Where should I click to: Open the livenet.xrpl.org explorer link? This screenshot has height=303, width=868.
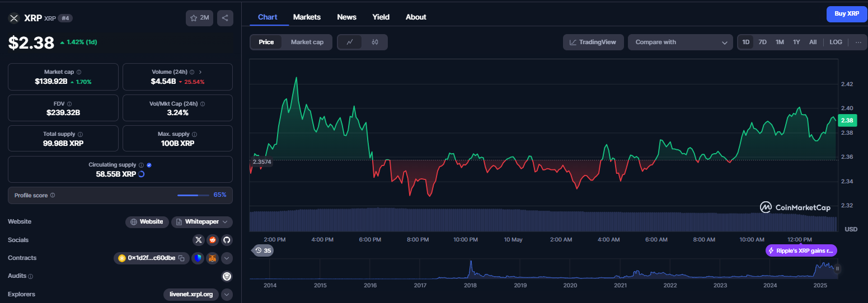point(191,294)
